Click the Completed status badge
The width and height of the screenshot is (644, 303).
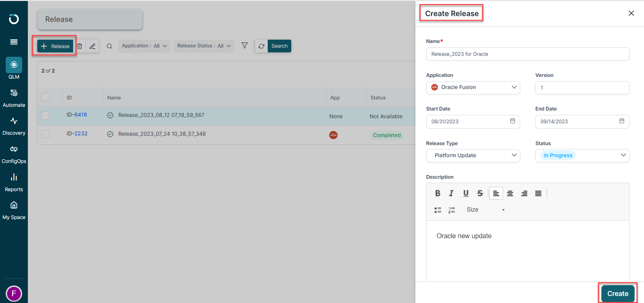(387, 135)
